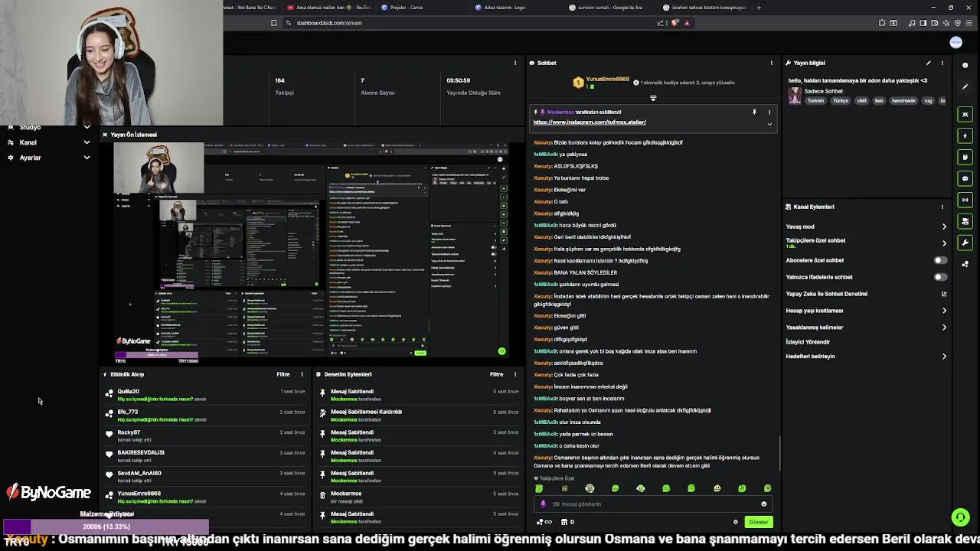Expand Hedefleri belirleyin option

(x=944, y=357)
